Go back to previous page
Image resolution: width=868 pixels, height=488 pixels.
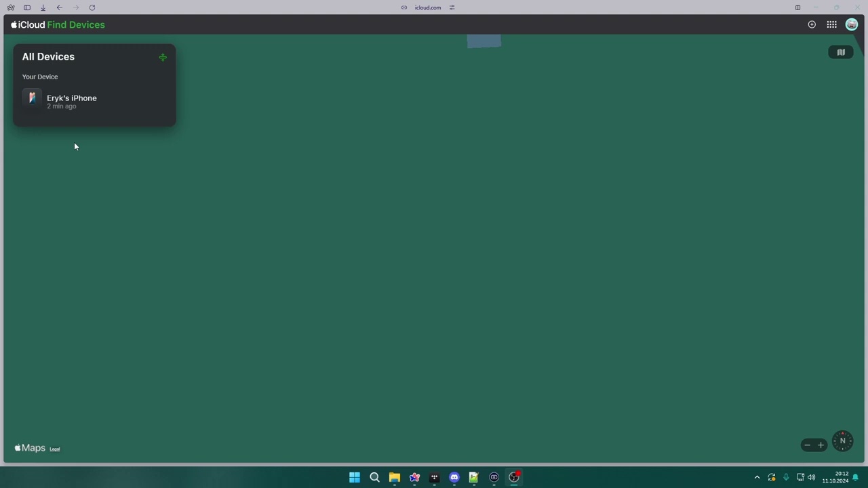[60, 7]
